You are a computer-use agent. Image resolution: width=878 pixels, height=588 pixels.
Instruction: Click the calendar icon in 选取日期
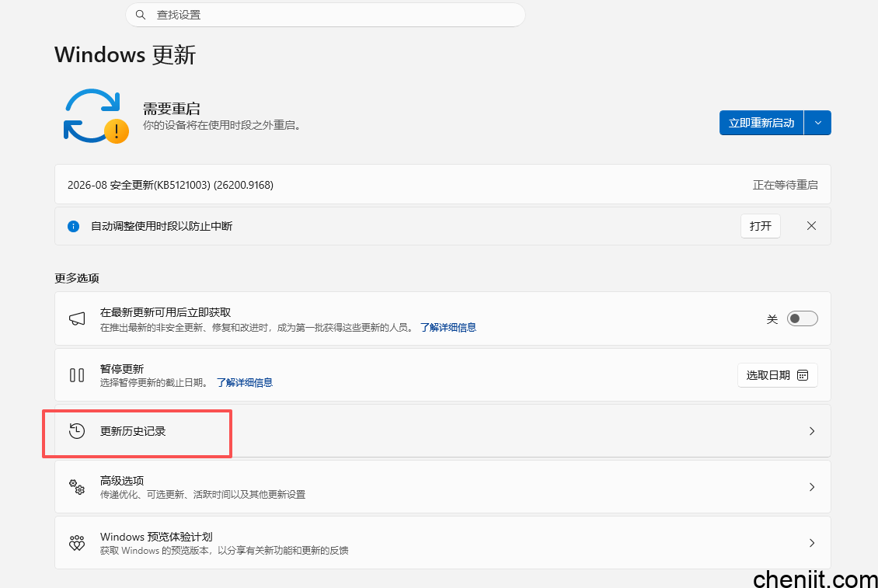[x=803, y=375]
